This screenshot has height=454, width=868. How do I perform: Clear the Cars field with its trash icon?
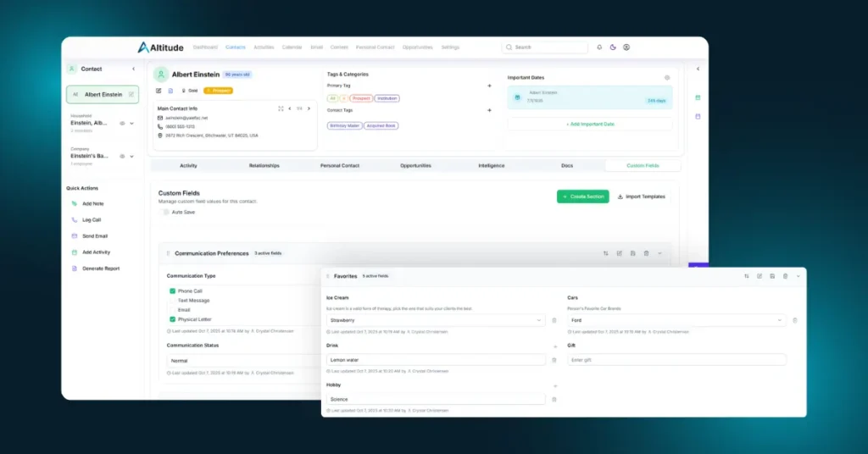point(795,320)
